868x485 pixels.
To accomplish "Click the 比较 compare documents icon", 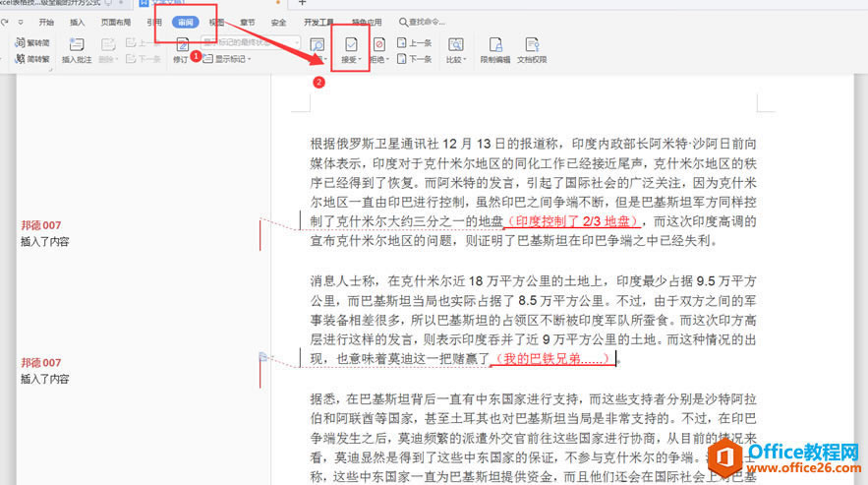I will (456, 45).
